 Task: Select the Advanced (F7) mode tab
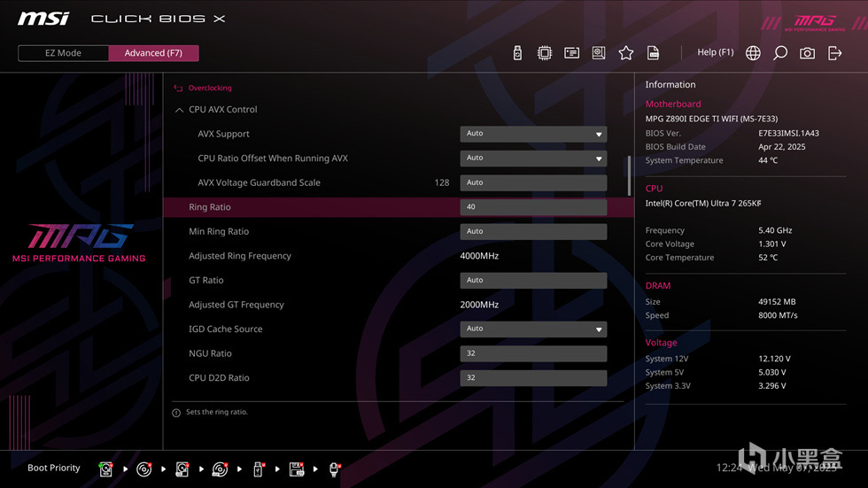tap(153, 53)
